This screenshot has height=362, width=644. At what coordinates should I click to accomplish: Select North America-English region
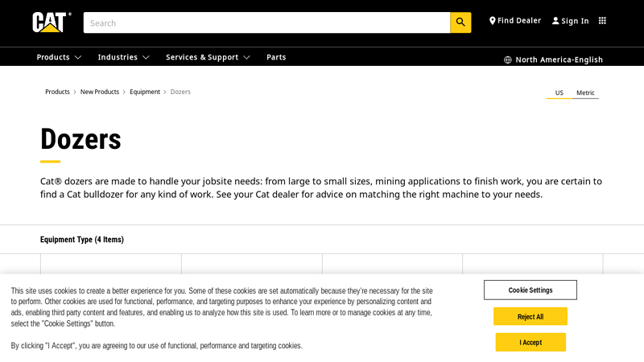[x=559, y=60]
